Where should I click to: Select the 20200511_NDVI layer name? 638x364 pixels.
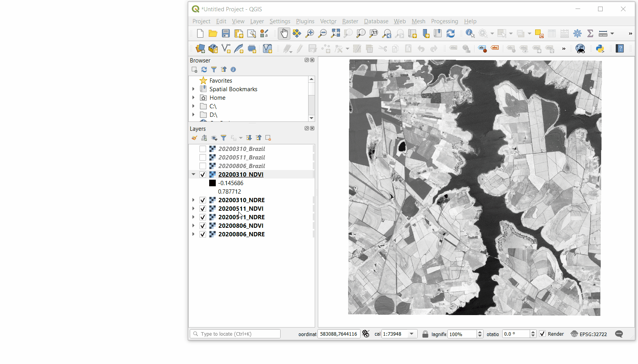[241, 209]
